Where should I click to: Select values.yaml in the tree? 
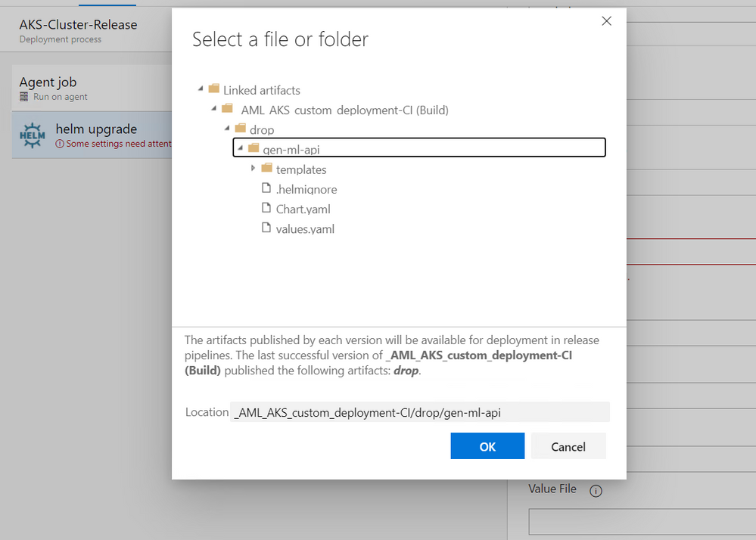point(305,229)
